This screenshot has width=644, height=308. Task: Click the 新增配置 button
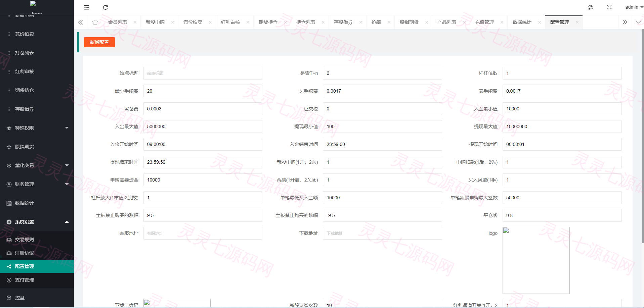pyautogui.click(x=99, y=42)
